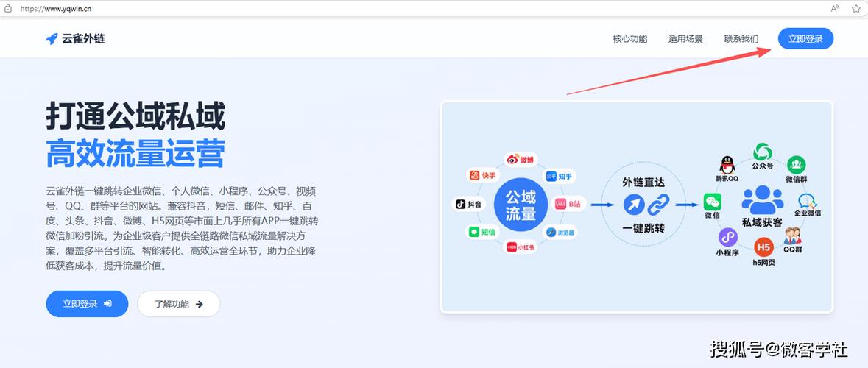Click the 抖音 icon in the diagram
Screen dimensions: 868x368
[x=459, y=204]
